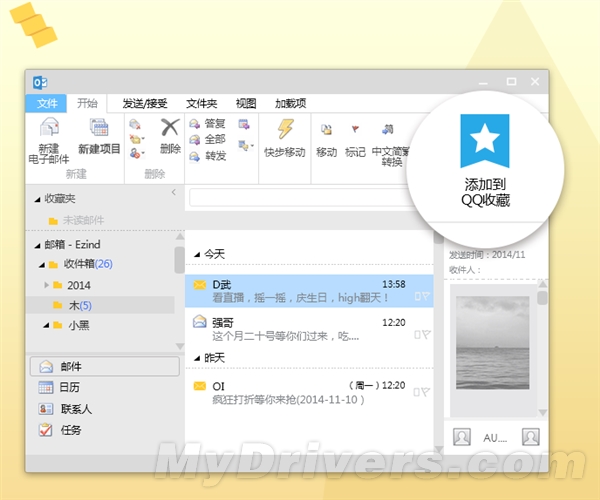The height and width of the screenshot is (500, 600).
Task: Click the folder pane scroll-down arrow
Action: click(179, 347)
